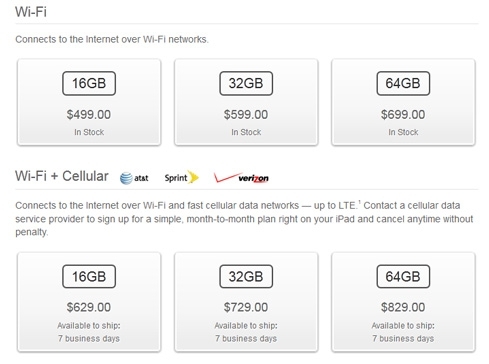The image size is (489, 364).
Task: Click the Wi-Fi section heading
Action: 31,12
